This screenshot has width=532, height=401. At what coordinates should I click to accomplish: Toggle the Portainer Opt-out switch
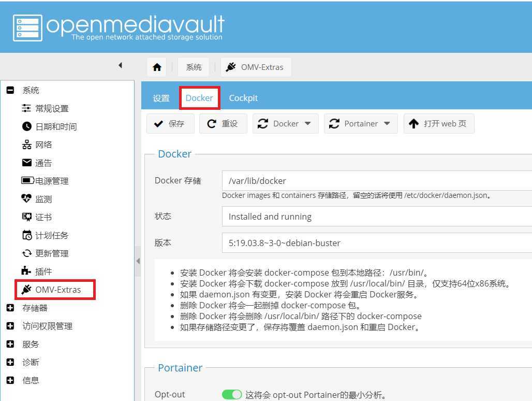pos(232,395)
